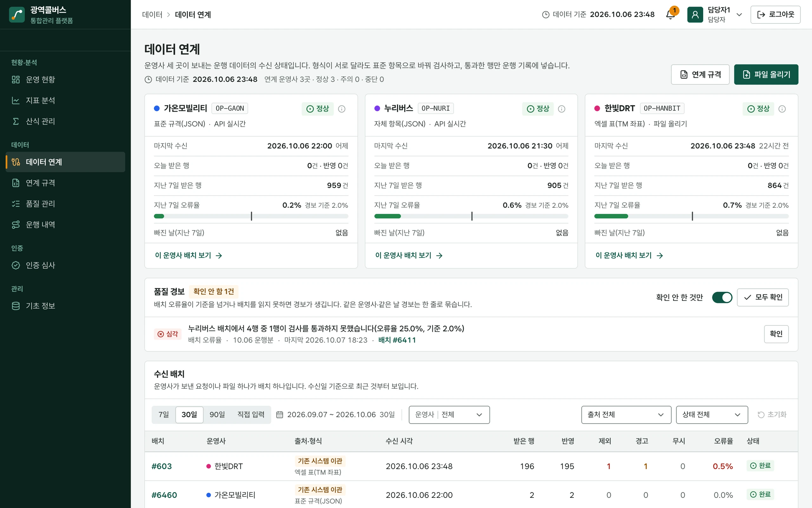Click the calendar icon by date range
Image resolution: width=812 pixels, height=508 pixels.
(279, 415)
